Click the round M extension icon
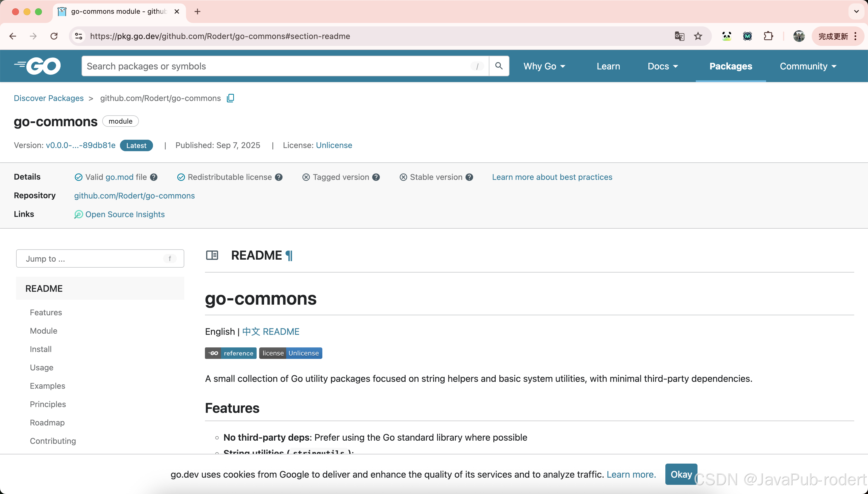 tap(747, 36)
